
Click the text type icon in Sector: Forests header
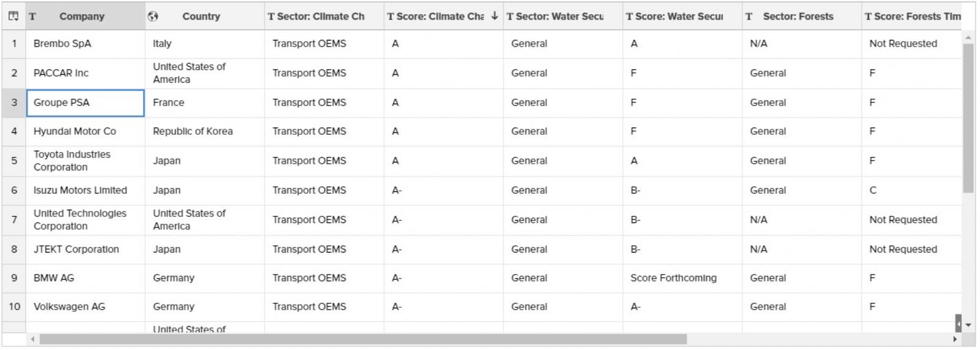pyautogui.click(x=749, y=17)
